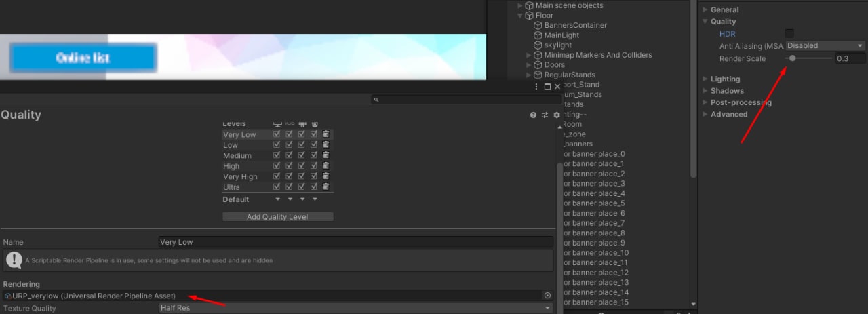Click the cube icon of MainLight
This screenshot has width=868, height=314.
[538, 35]
